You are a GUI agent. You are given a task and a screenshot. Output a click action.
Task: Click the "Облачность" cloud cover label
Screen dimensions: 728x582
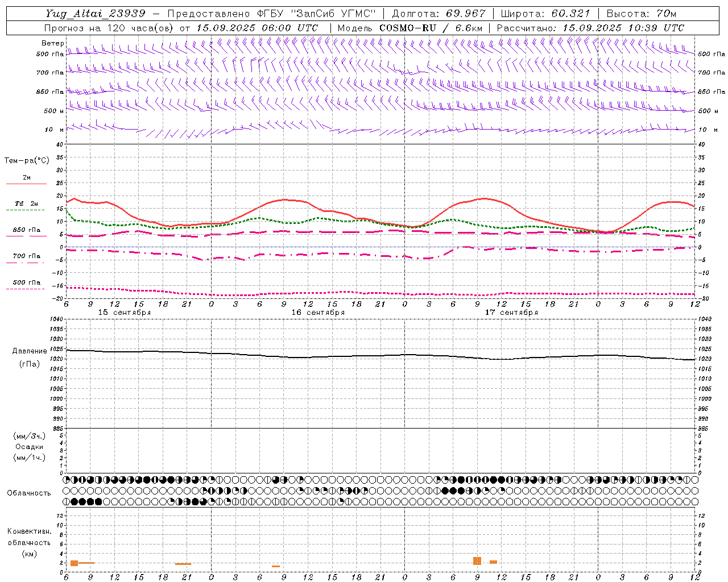tap(29, 493)
